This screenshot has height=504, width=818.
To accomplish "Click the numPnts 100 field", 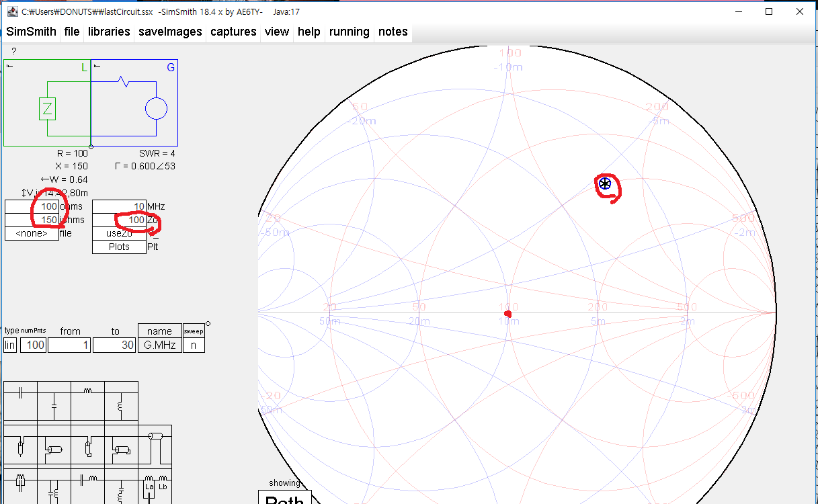I will [33, 345].
